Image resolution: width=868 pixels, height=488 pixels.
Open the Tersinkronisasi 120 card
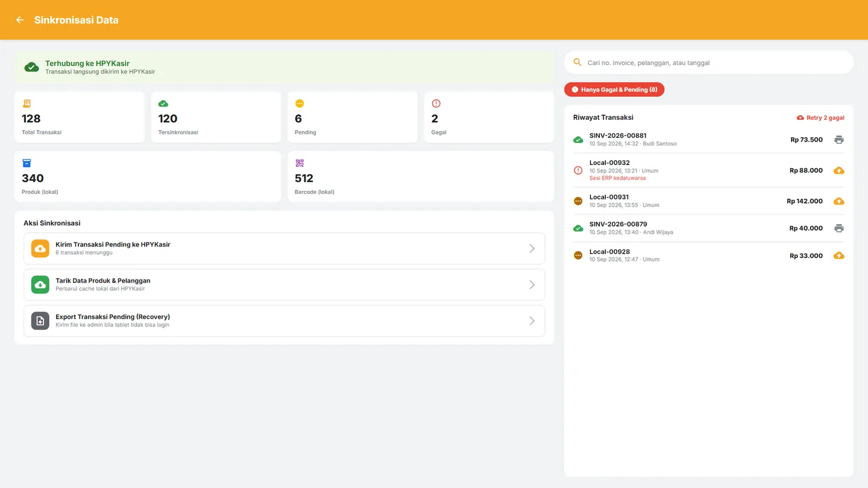tap(216, 117)
